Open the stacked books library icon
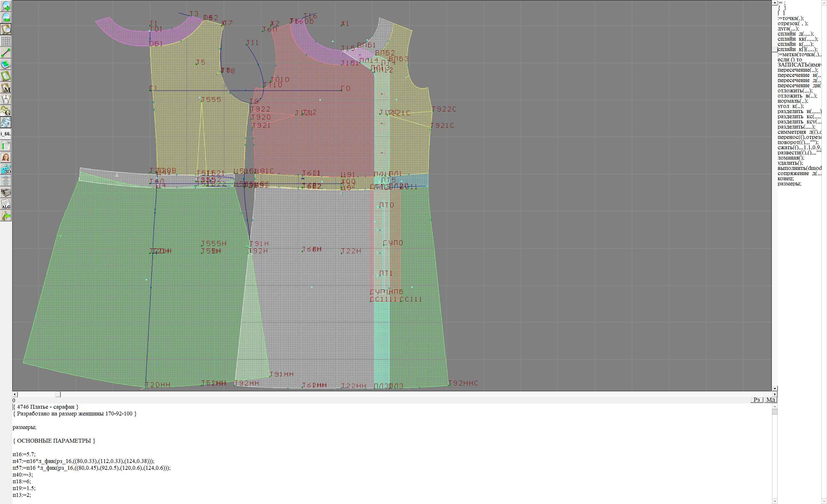Screen dimensions: 827x504 (x=6, y=192)
